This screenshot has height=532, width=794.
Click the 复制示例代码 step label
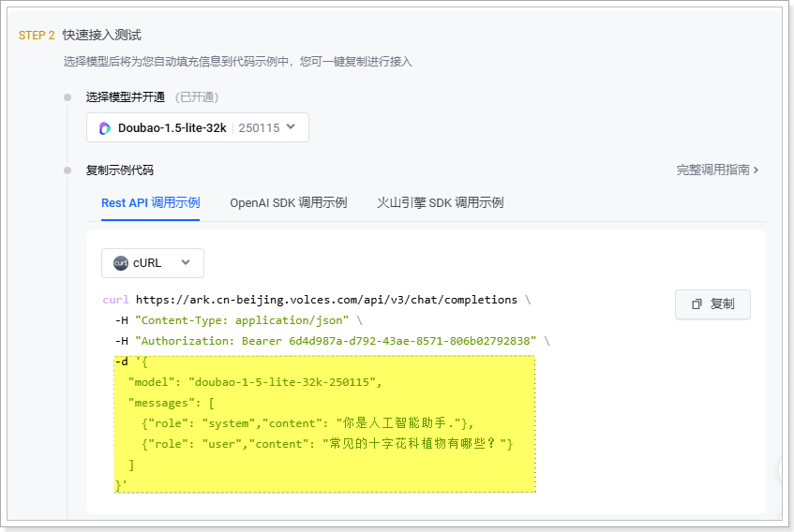(x=119, y=170)
